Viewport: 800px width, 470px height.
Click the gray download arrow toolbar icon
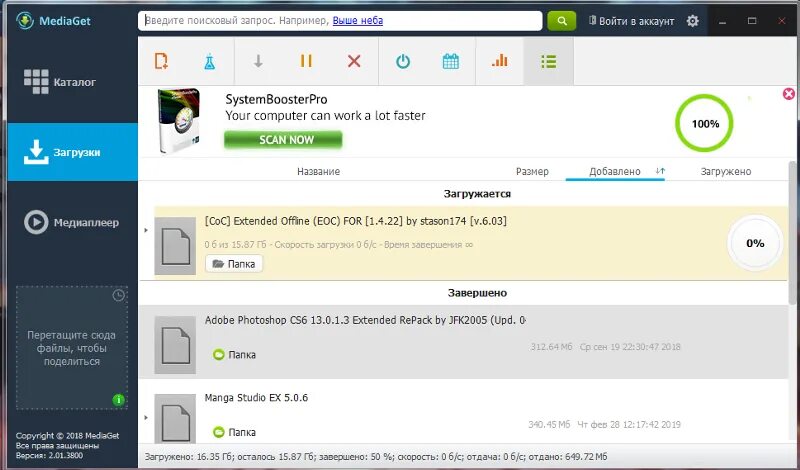pyautogui.click(x=258, y=61)
